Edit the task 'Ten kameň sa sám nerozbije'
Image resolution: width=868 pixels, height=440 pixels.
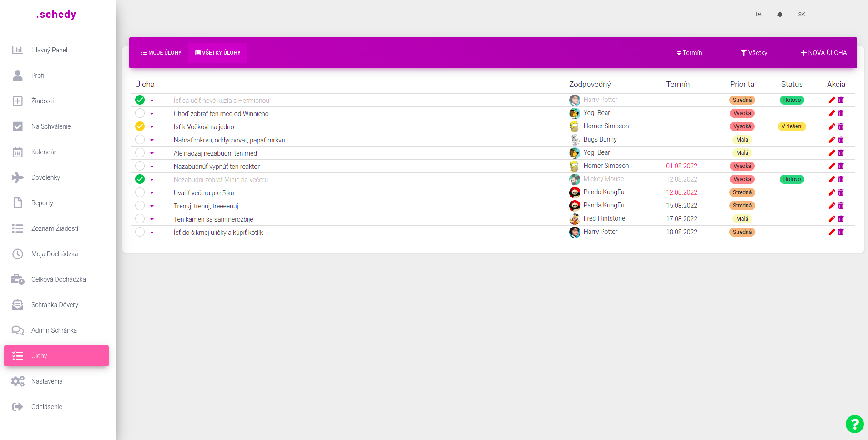pos(832,219)
